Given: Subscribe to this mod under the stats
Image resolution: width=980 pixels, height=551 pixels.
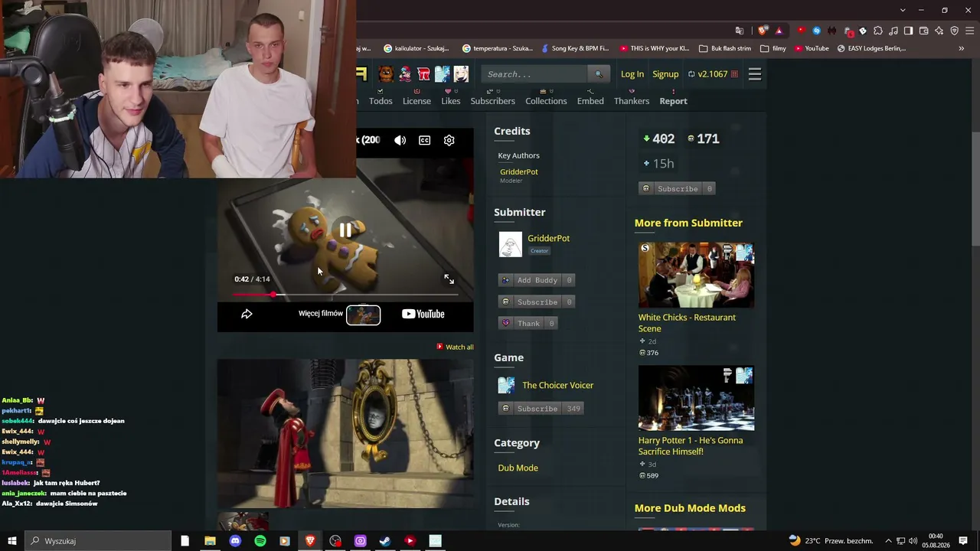Looking at the screenshot, I should point(677,188).
